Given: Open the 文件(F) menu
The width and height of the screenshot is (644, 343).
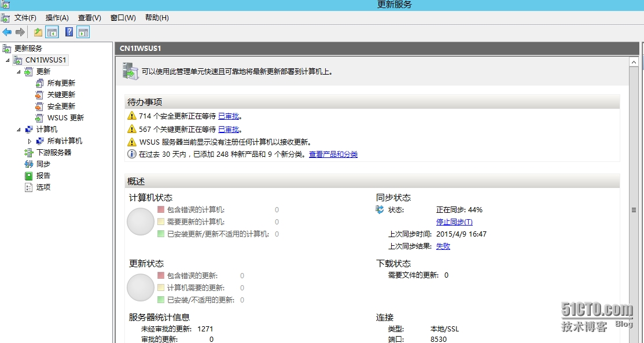Looking at the screenshot, I should 25,18.
